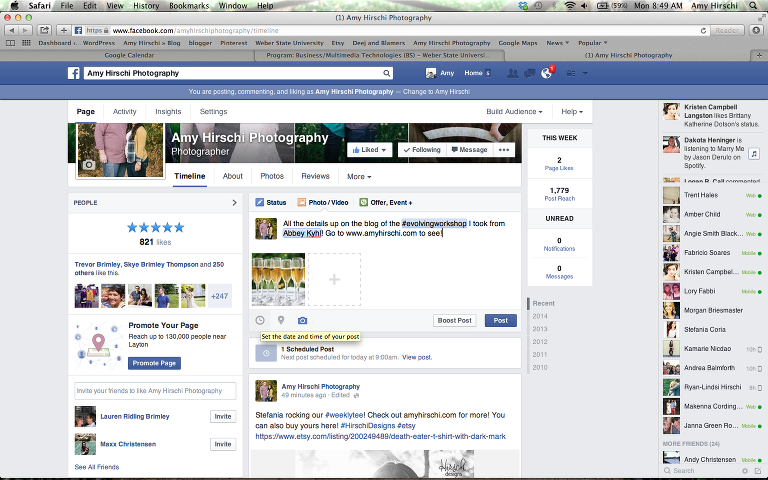Open the Safari Show Bookmarks book icon
Image resolution: width=768 pixels, height=480 pixels.
[x=10, y=43]
